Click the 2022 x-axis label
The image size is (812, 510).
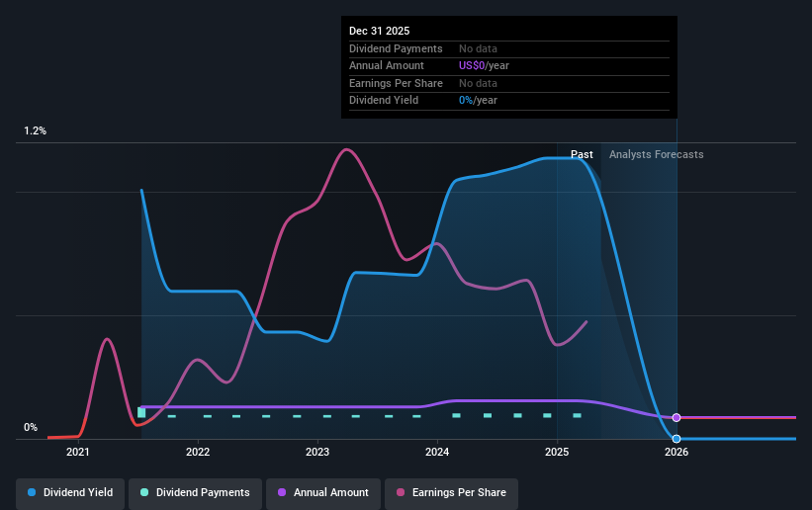(x=198, y=452)
